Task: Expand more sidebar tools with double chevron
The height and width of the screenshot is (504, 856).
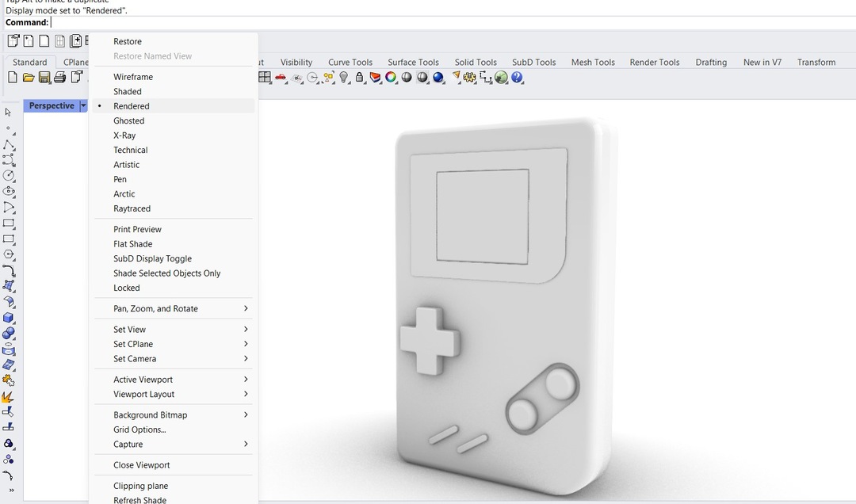Action: (x=11, y=491)
